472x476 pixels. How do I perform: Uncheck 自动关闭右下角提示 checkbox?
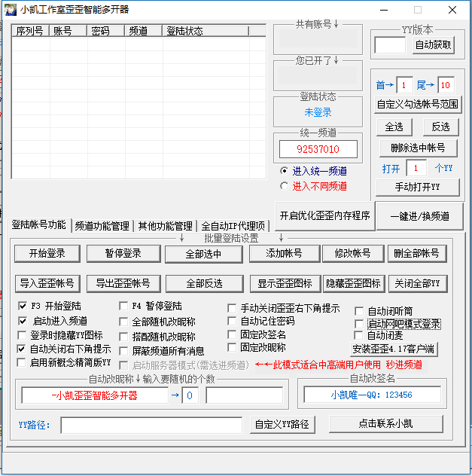pyautogui.click(x=21, y=349)
